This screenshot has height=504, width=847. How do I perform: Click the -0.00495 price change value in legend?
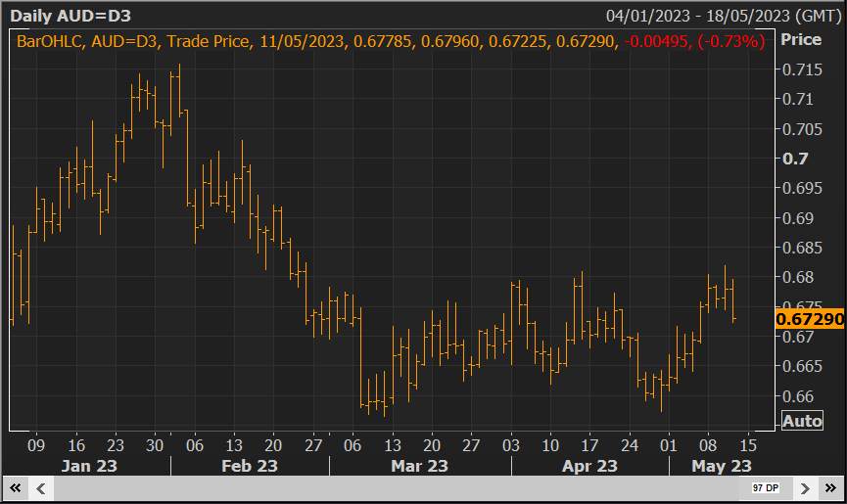tap(657, 41)
